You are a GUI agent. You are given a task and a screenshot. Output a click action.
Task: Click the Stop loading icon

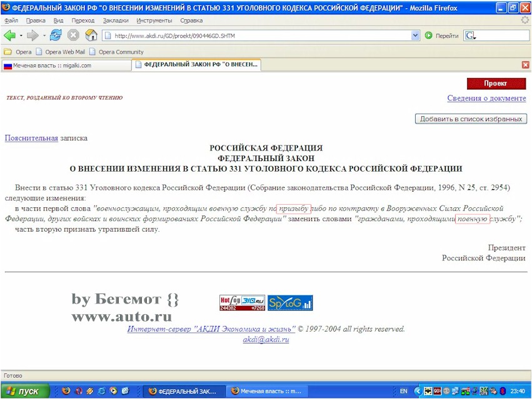point(73,36)
